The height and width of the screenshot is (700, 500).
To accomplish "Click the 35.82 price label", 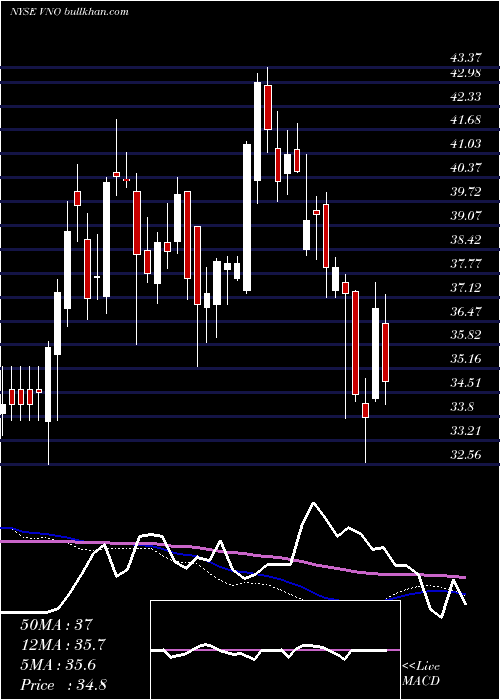I will pyautogui.click(x=466, y=335).
